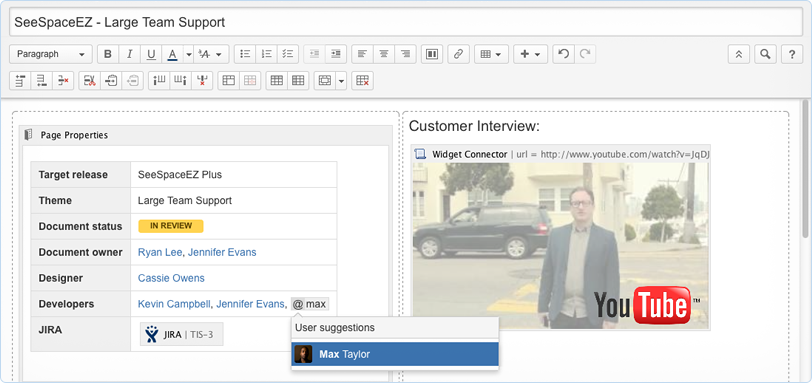Copy the table row
Viewport: 812px width, 383px height.
pos(111,80)
